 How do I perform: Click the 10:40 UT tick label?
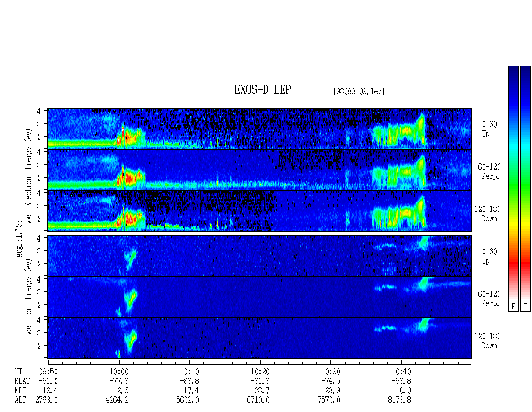[402, 372]
